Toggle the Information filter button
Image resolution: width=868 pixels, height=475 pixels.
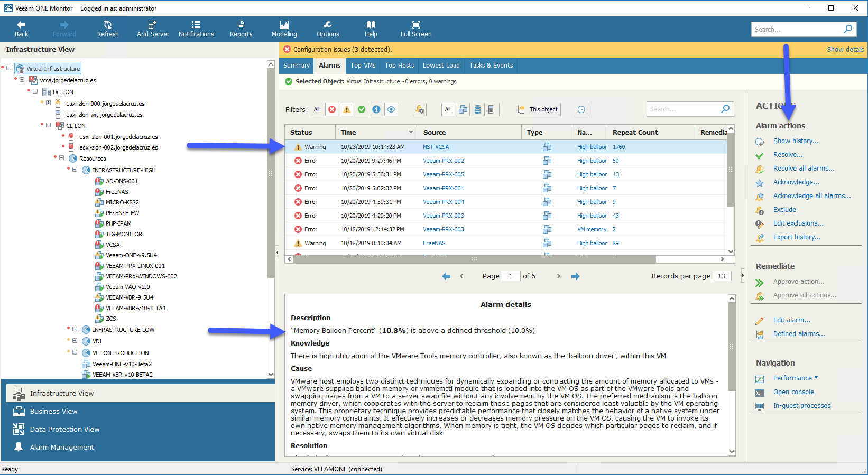tap(376, 109)
